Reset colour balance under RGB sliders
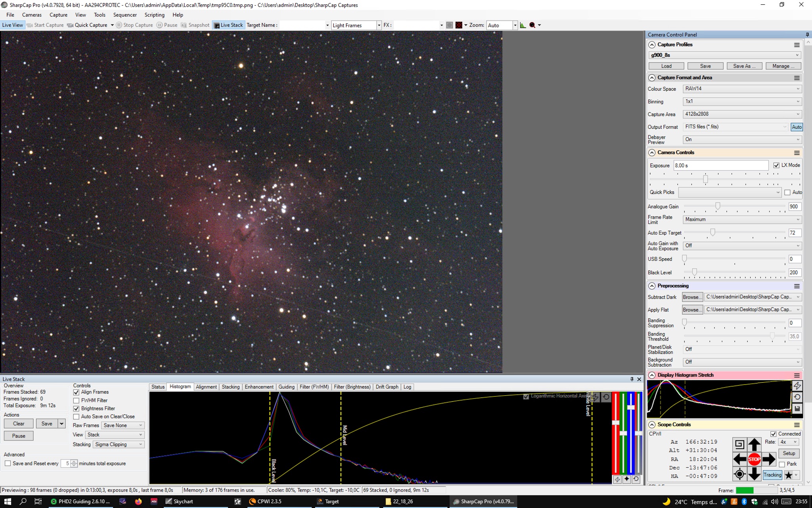Screen dimensions: 812x508 coord(636,479)
